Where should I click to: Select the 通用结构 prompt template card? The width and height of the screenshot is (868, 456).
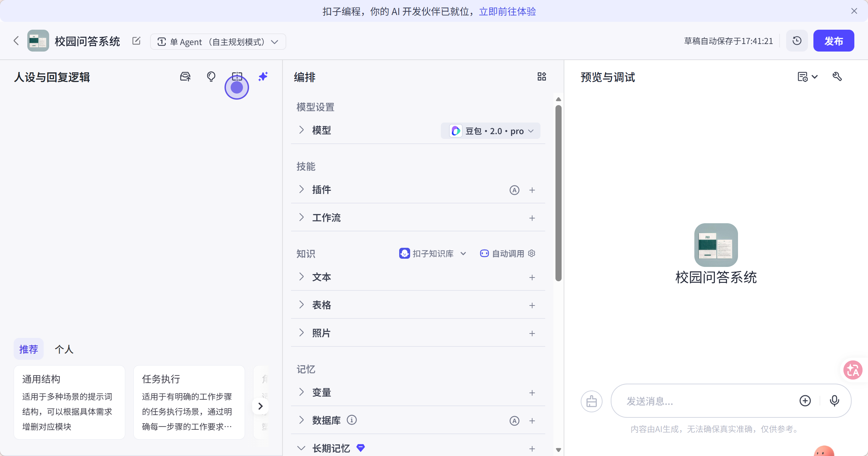pos(69,402)
